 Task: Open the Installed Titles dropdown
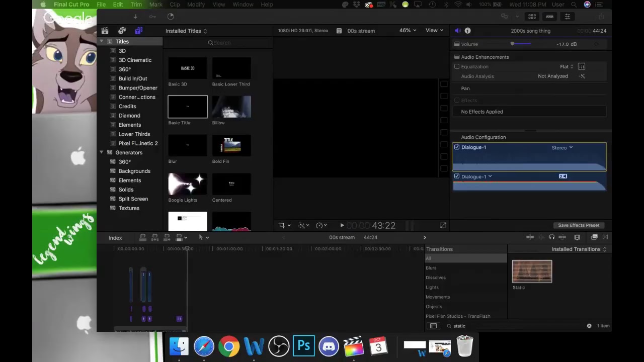(x=186, y=31)
